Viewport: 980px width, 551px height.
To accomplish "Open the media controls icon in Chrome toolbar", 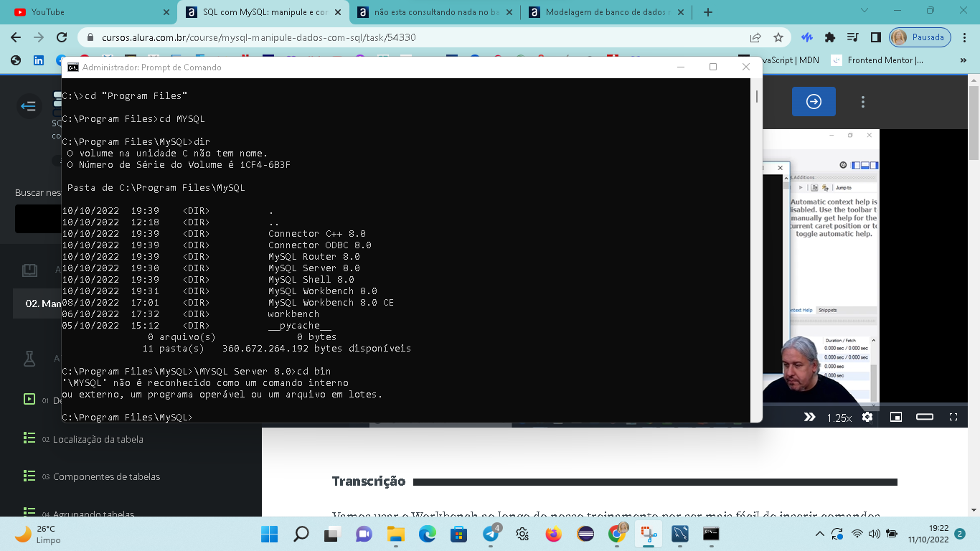I will point(852,37).
